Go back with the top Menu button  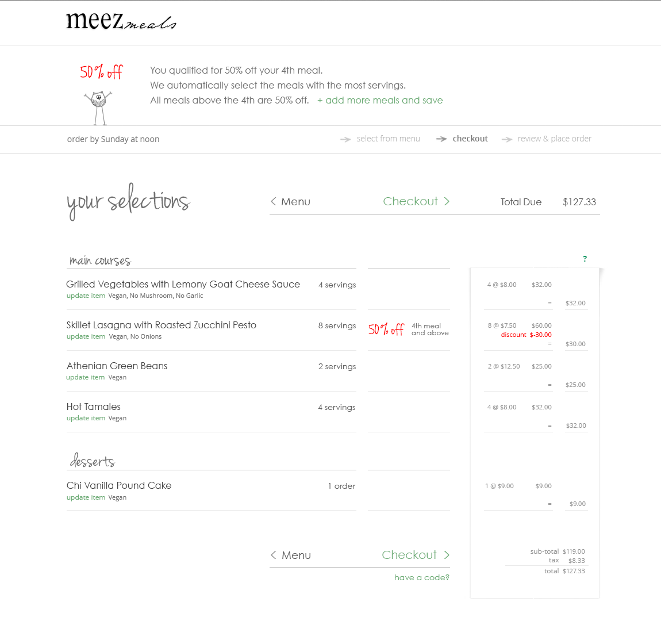291,202
